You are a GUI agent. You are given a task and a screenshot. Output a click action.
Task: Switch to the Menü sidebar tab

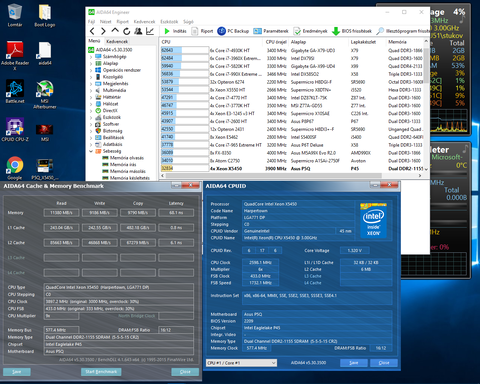[x=94, y=41]
